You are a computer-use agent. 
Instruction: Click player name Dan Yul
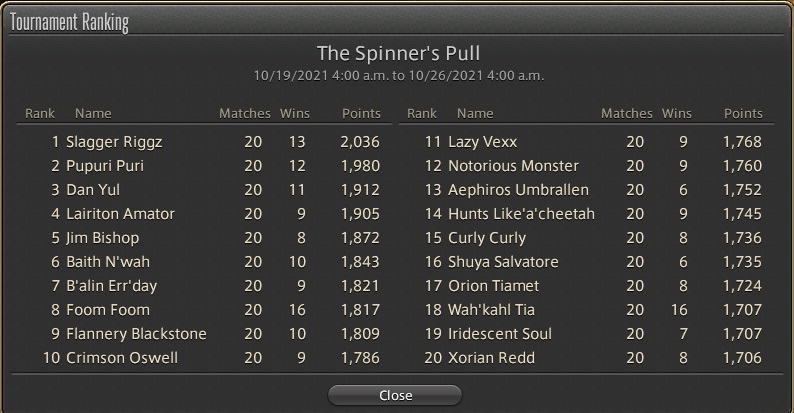93,190
